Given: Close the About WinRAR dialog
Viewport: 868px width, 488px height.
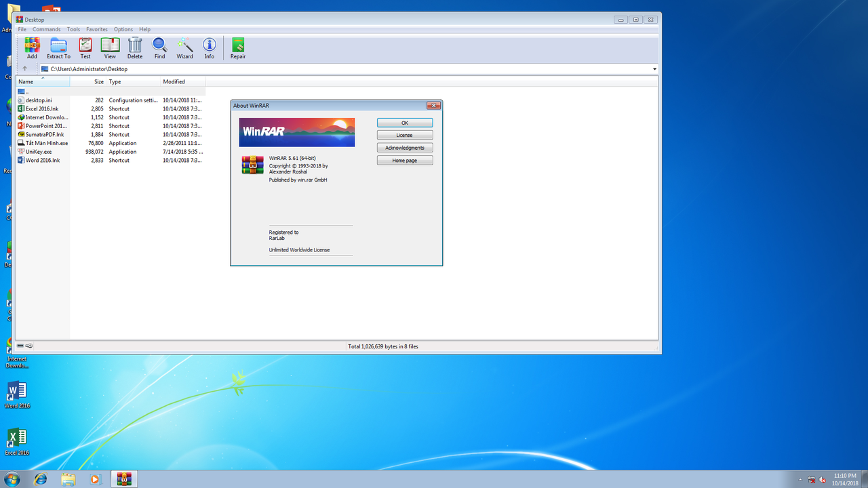Looking at the screenshot, I should (x=433, y=106).
